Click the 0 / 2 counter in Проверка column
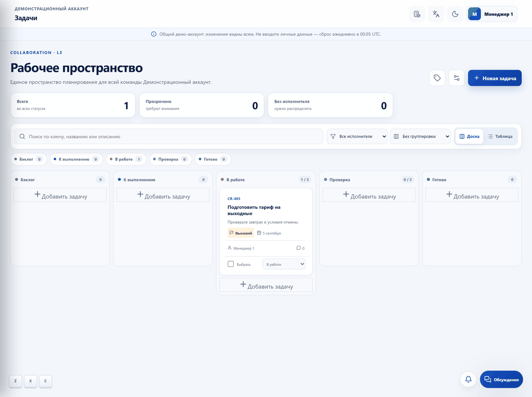The width and height of the screenshot is (532, 397). click(x=408, y=179)
